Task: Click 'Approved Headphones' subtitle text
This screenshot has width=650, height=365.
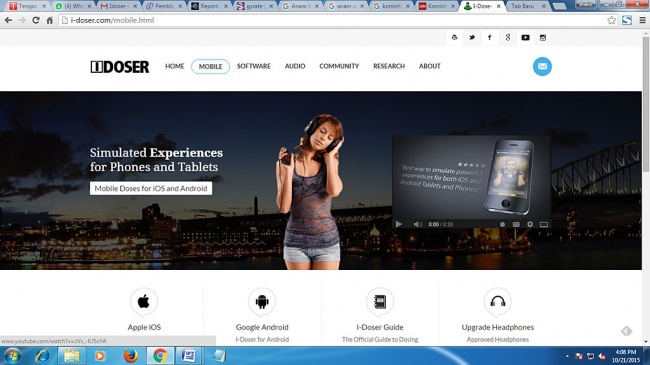Action: tap(497, 339)
